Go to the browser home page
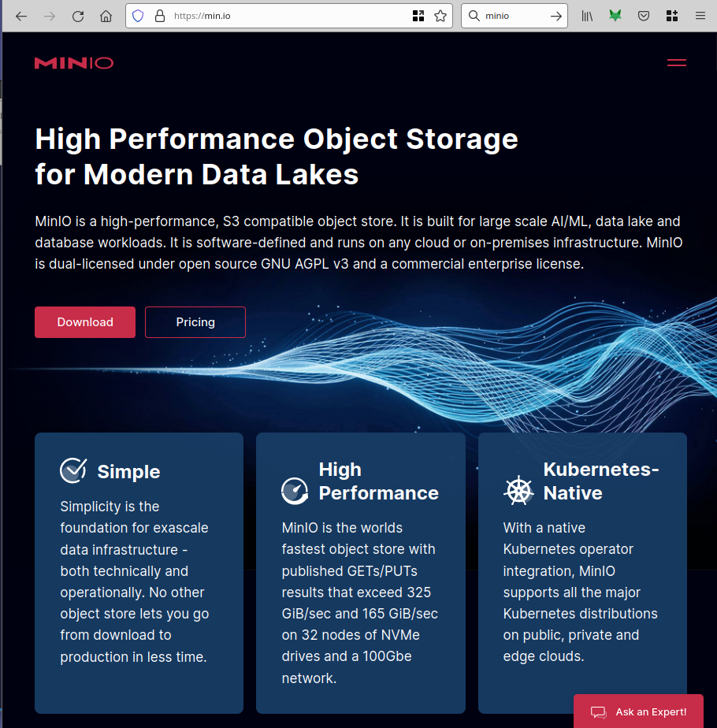 tap(106, 16)
